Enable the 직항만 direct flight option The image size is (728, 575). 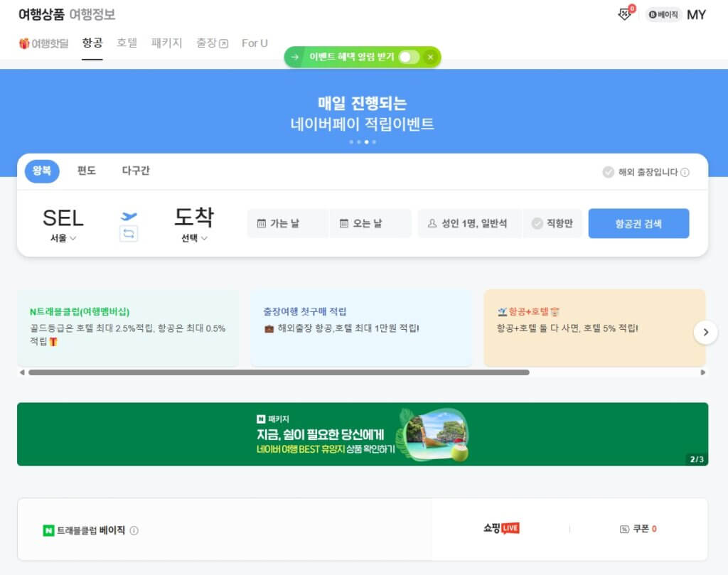click(x=552, y=223)
